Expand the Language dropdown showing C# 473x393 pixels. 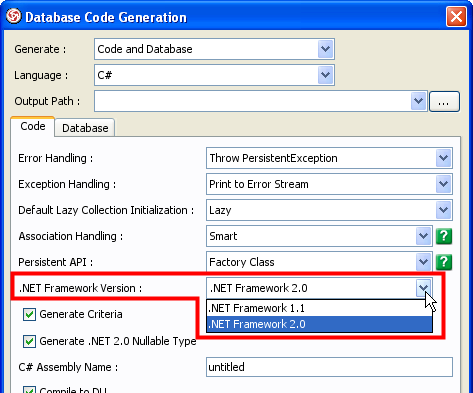point(325,75)
